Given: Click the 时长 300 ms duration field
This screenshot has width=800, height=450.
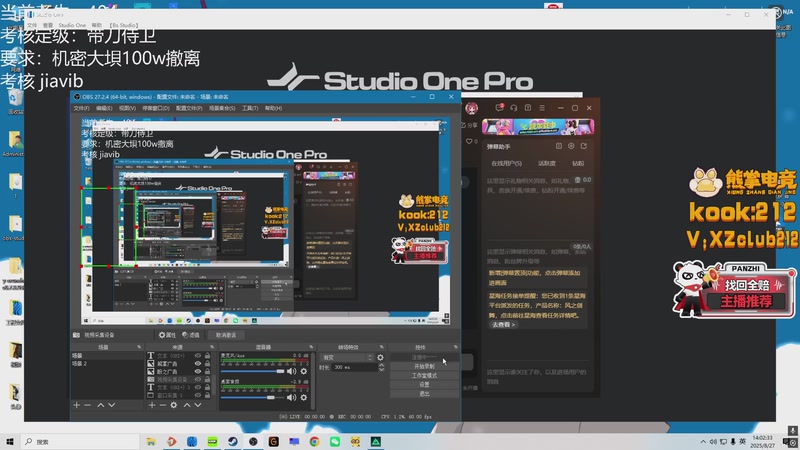Looking at the screenshot, I should [x=355, y=367].
